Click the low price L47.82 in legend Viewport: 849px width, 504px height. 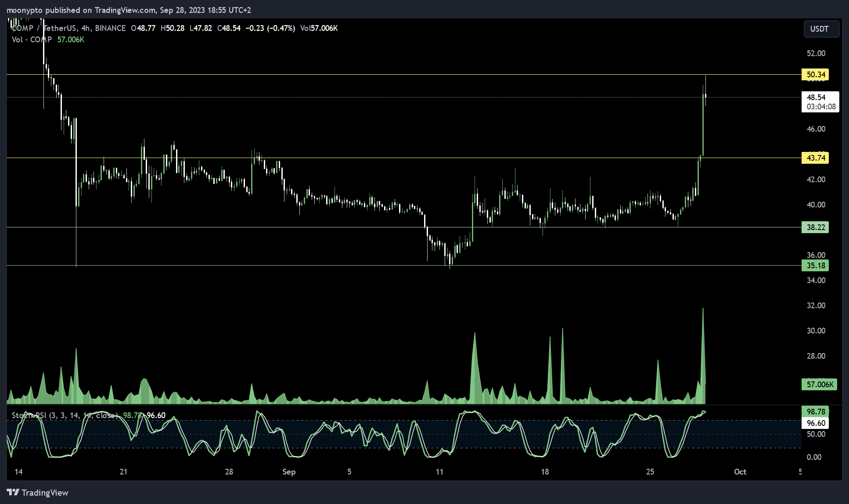(x=201, y=28)
